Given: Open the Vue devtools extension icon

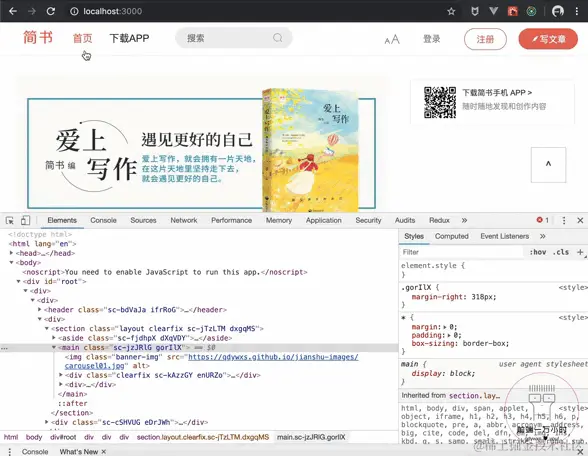Looking at the screenshot, I should [494, 11].
